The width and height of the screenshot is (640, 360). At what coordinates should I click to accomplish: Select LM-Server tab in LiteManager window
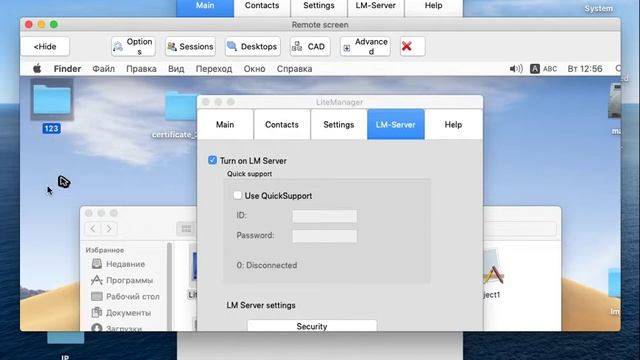(396, 124)
